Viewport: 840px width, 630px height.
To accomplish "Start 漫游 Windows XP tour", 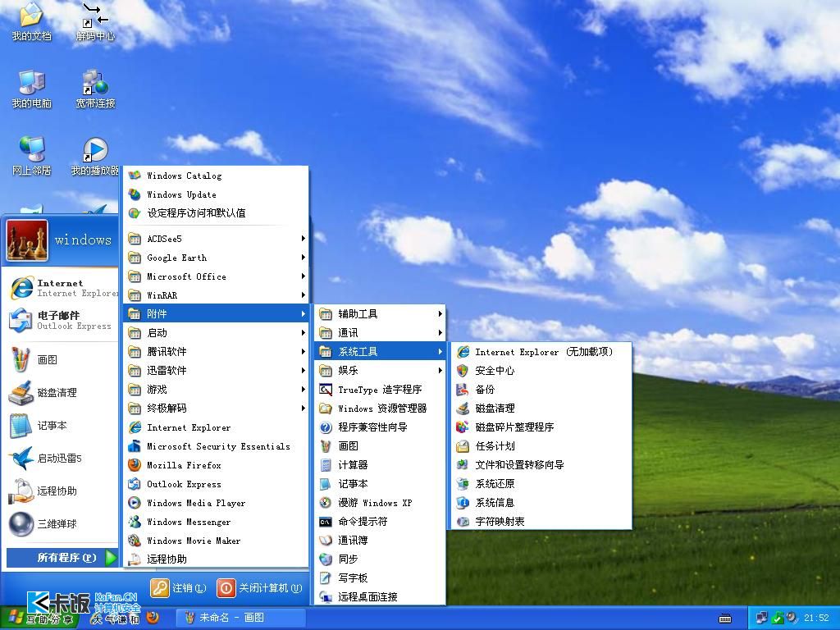I will [x=380, y=503].
